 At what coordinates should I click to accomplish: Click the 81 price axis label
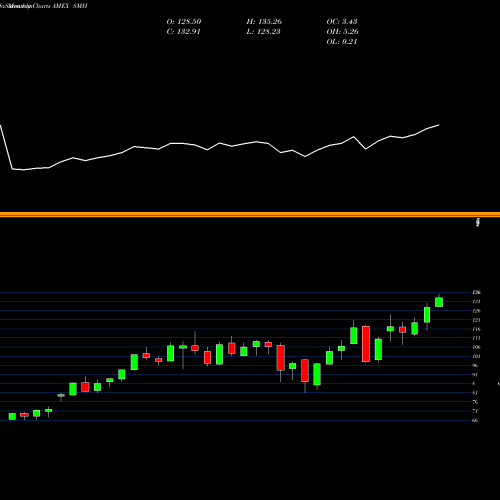[x=475, y=393]
